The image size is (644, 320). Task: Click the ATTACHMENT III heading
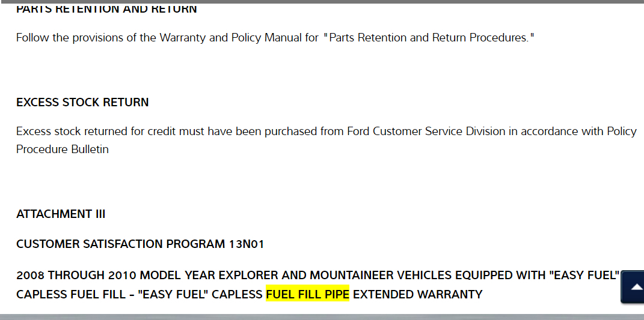point(61,214)
